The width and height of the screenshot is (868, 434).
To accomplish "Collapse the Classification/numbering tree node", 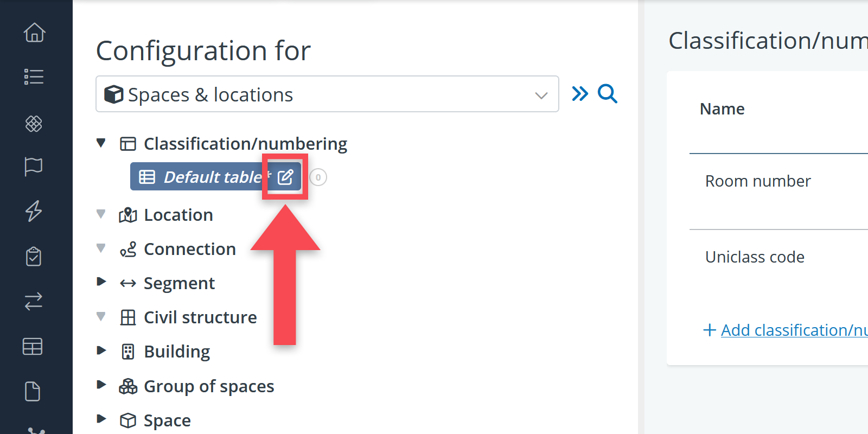I will pyautogui.click(x=101, y=143).
